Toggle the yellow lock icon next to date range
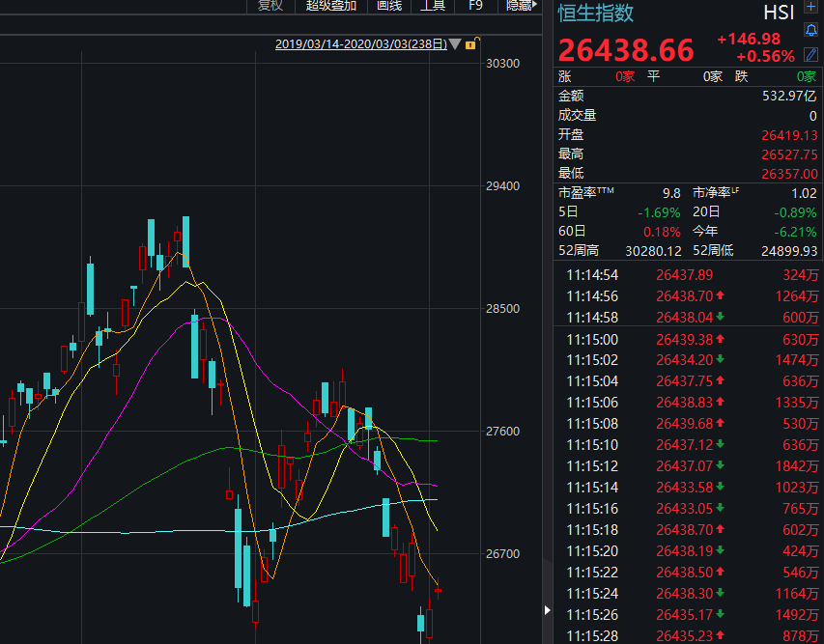The width and height of the screenshot is (824, 644). click(470, 44)
